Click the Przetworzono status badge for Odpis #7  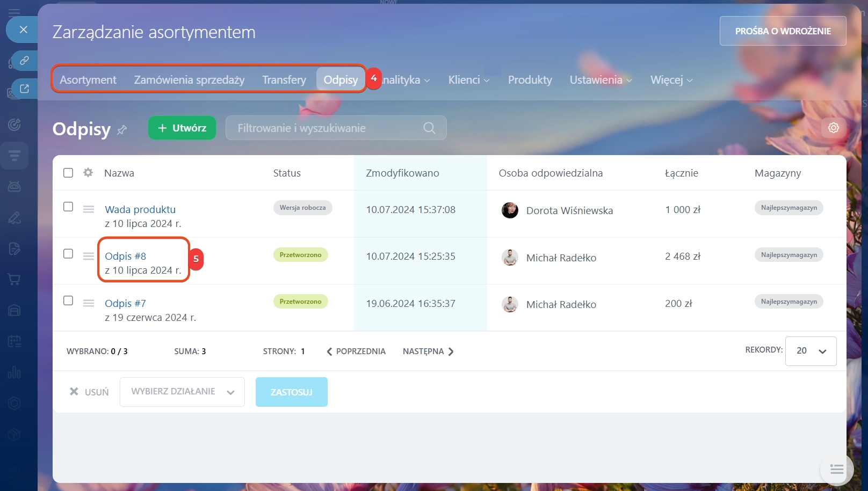(x=300, y=302)
